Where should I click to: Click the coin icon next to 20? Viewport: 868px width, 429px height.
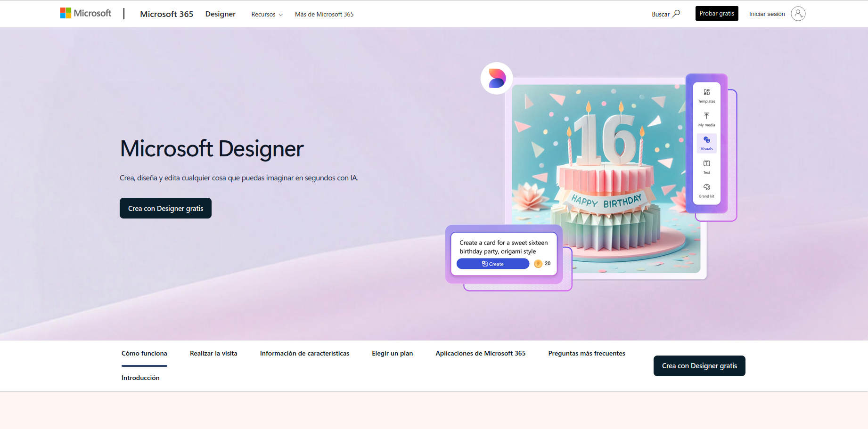538,263
